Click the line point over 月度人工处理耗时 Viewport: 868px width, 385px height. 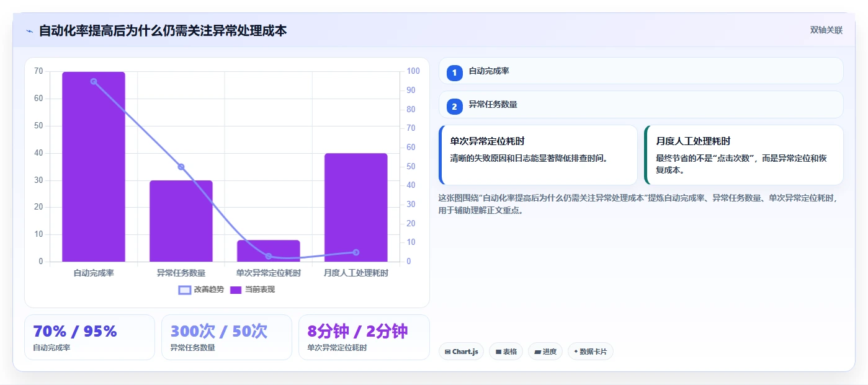pyautogui.click(x=356, y=252)
